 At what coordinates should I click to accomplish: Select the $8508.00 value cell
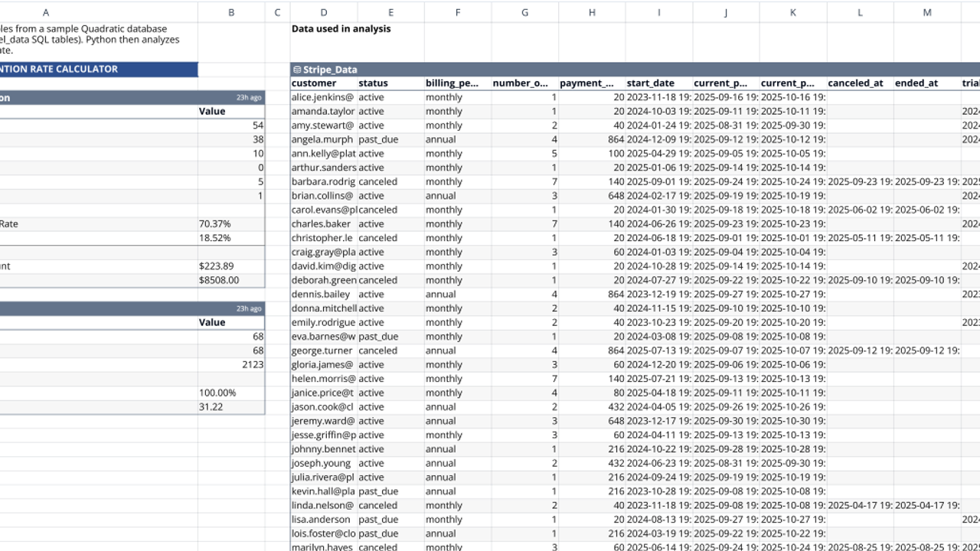coord(232,280)
